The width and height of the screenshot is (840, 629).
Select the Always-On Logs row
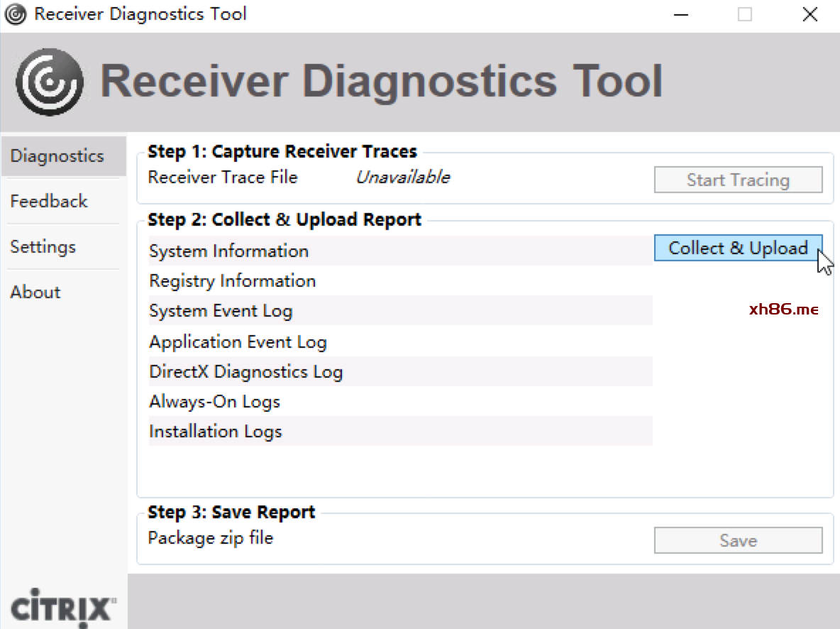(x=400, y=401)
